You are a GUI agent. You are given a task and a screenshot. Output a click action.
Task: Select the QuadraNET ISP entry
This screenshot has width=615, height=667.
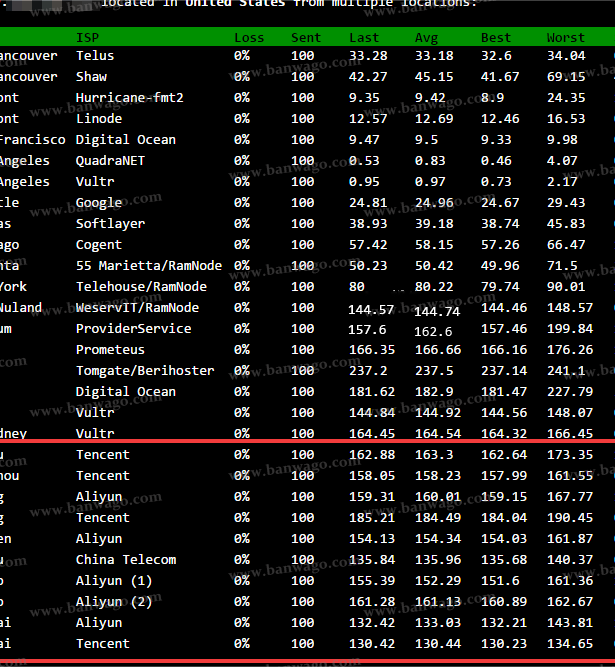[111, 161]
